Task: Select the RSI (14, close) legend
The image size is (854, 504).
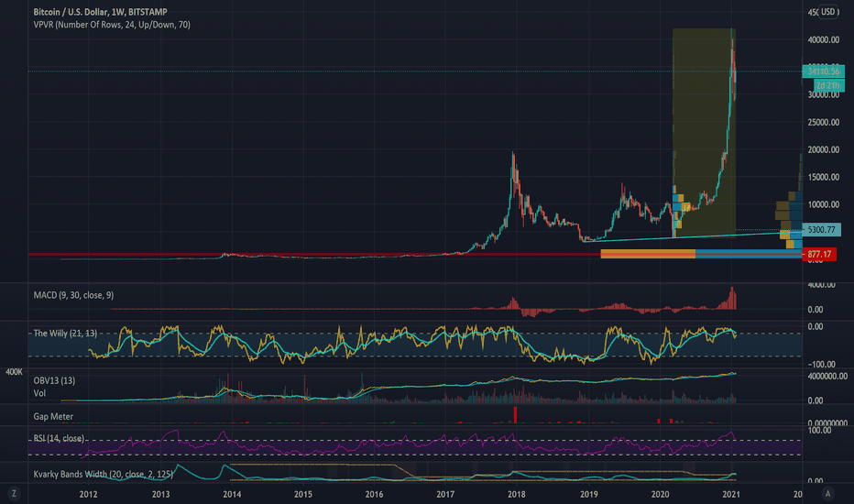Action: pyautogui.click(x=59, y=438)
